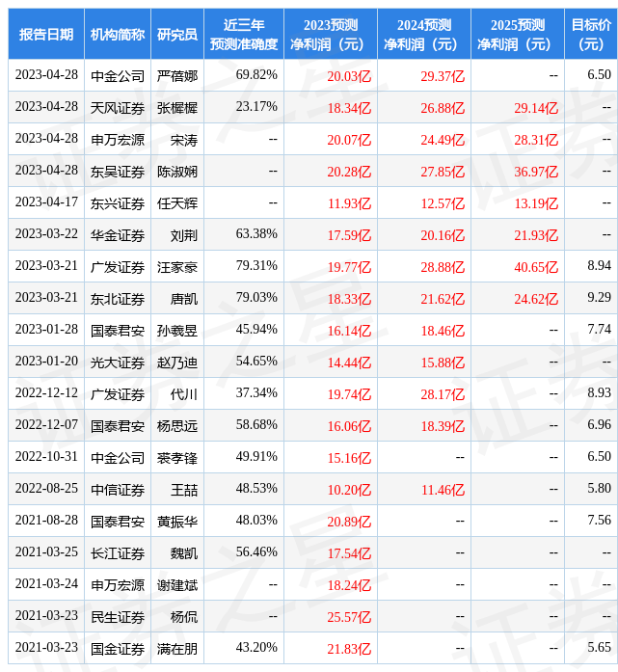
Task: Open the 国金证券 institution entry
Action: (x=118, y=648)
